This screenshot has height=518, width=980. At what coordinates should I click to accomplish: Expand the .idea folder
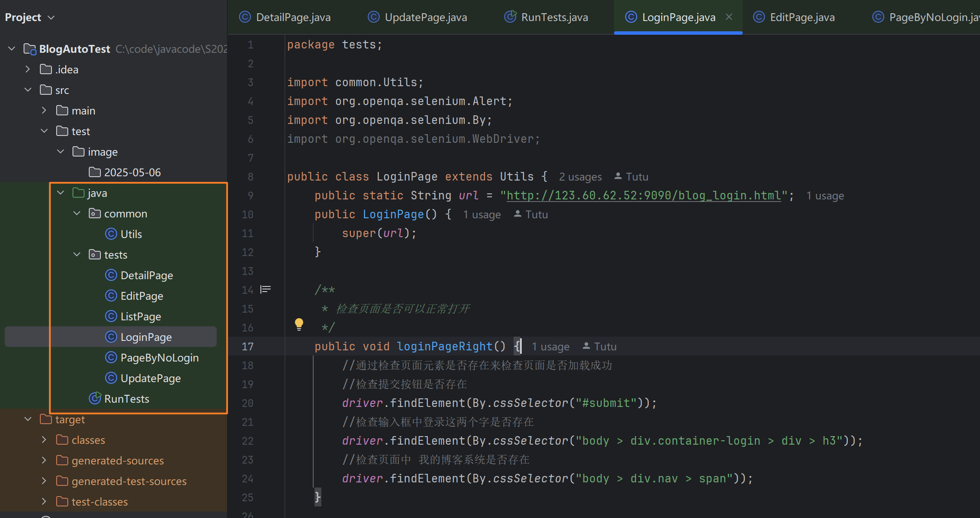click(x=27, y=69)
